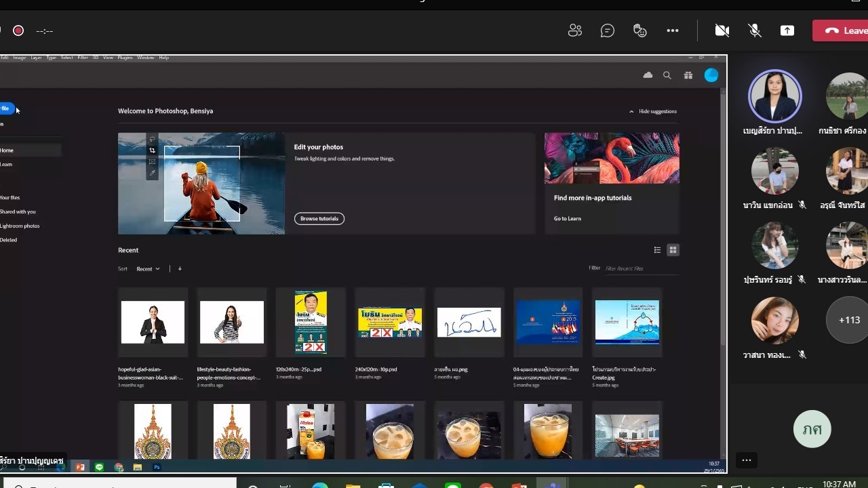Click the blue New file button
Image resolution: width=868 pixels, height=488 pixels.
(x=6, y=108)
